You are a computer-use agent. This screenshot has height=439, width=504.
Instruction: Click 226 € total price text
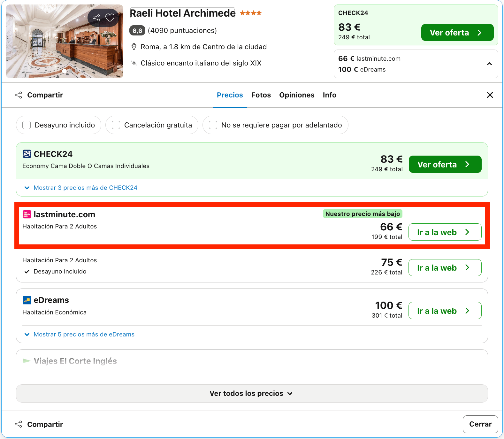pyautogui.click(x=386, y=273)
